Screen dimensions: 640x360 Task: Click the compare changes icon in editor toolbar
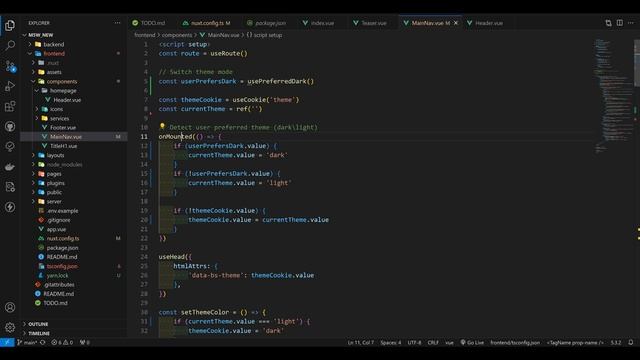608,23
